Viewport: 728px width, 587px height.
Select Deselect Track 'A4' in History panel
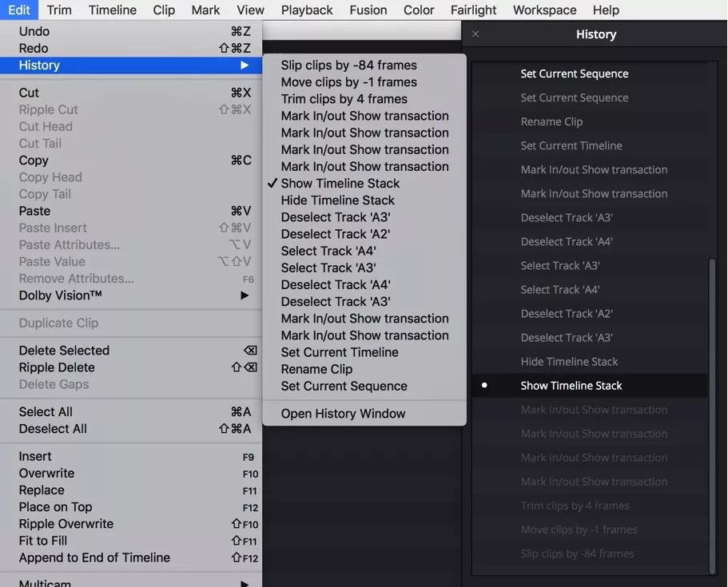(590, 242)
